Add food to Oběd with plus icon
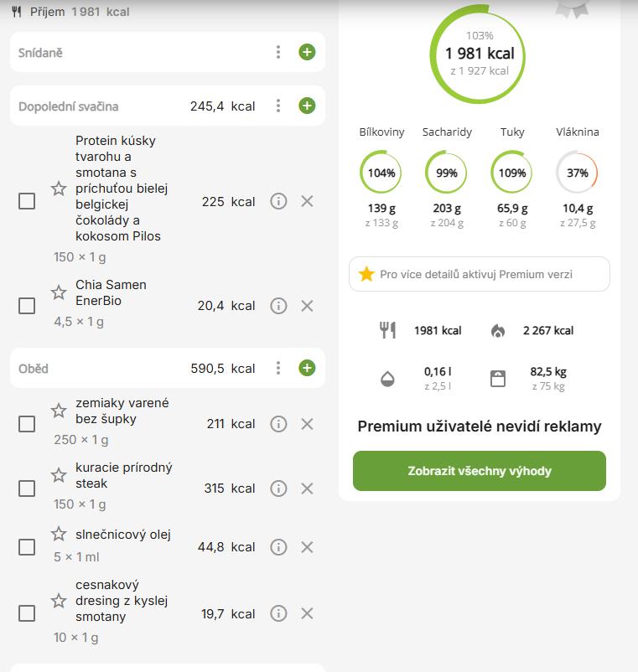Image resolution: width=638 pixels, height=672 pixels. [307, 369]
